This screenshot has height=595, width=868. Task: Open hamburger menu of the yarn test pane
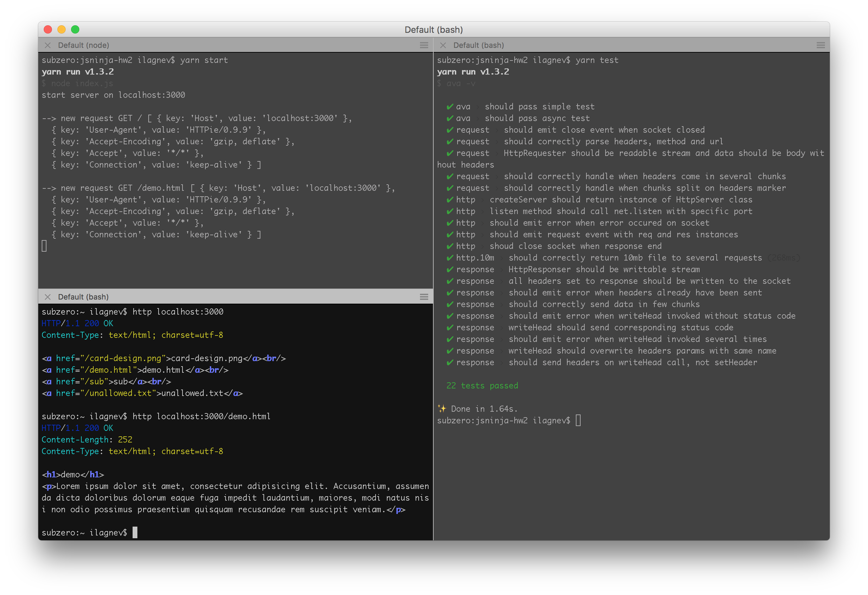pos(820,45)
